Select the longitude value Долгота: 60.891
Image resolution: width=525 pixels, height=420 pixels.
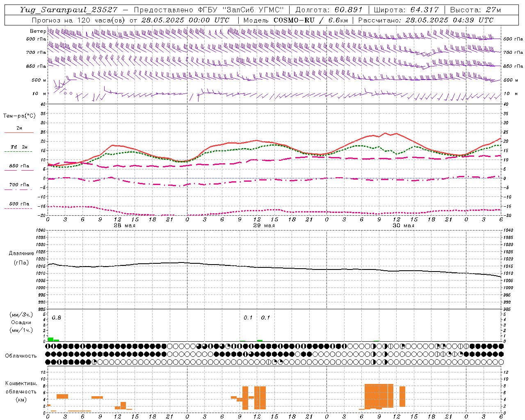329,10
